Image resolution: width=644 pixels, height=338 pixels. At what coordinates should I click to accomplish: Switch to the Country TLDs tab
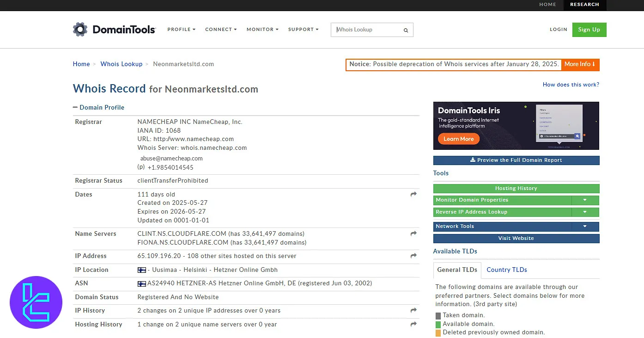tap(506, 270)
